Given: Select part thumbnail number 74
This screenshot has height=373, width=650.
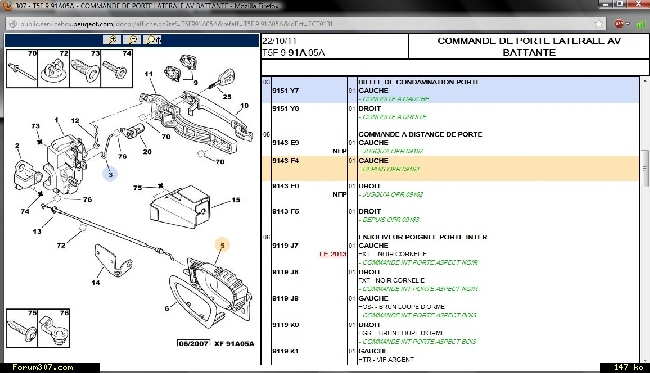Looking at the screenshot, I should point(116,68).
